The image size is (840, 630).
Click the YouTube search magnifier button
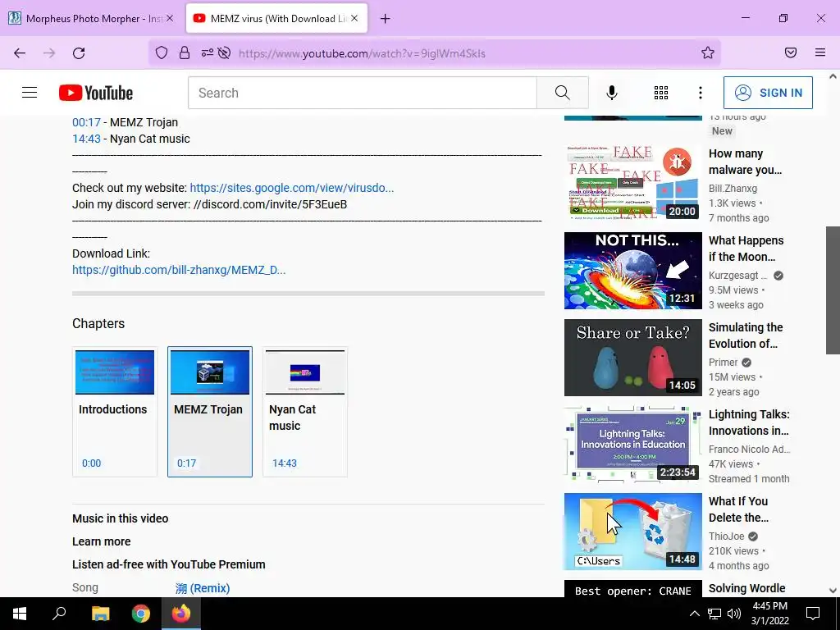563,93
